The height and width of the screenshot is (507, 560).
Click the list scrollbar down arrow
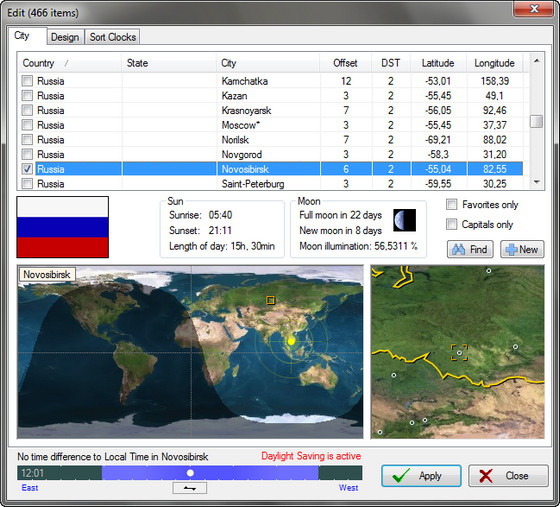(536, 182)
